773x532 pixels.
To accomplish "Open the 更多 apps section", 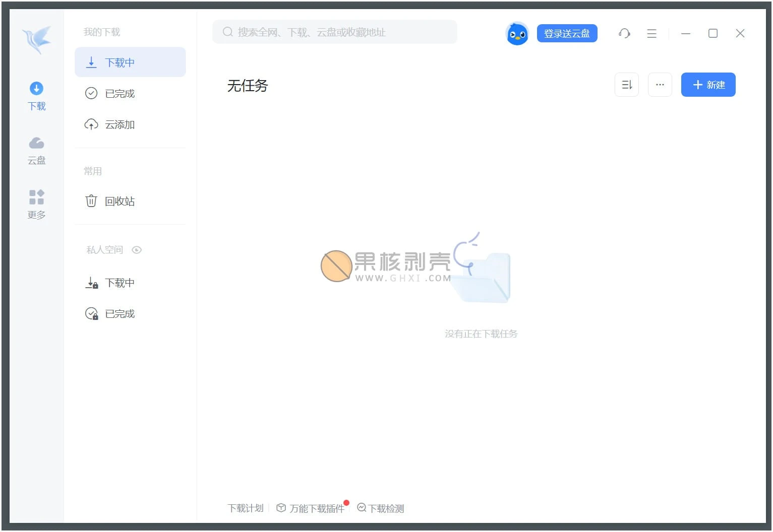I will [36, 204].
